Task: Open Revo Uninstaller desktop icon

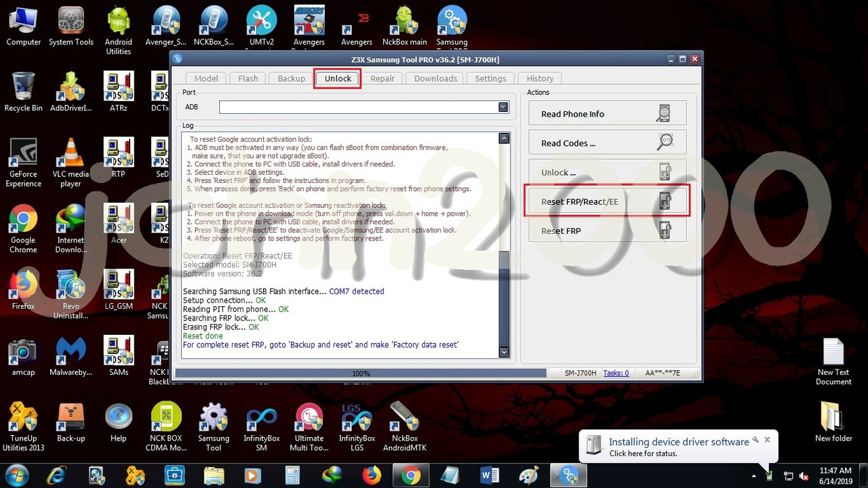Action: tap(71, 295)
